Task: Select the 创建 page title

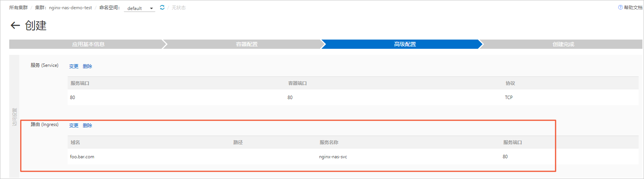Action: coord(36,25)
